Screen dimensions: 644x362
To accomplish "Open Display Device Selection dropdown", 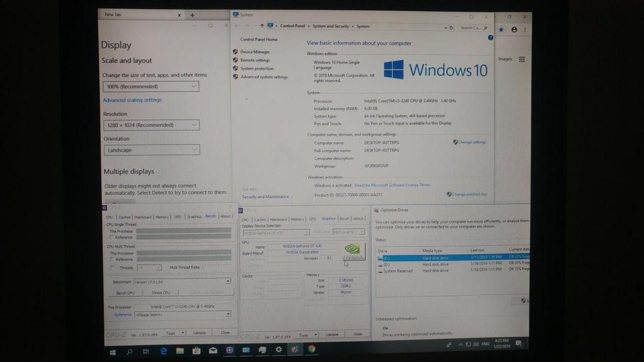I will coord(276,233).
